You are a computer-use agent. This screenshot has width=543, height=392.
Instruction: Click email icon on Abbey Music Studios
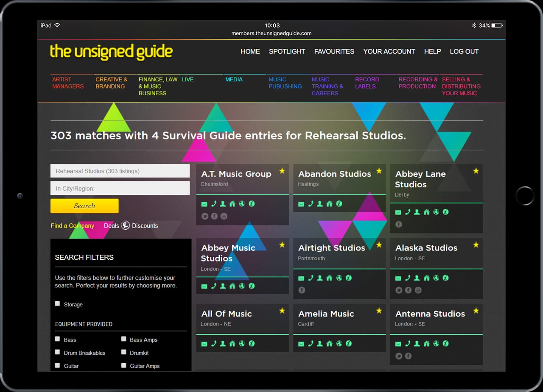point(204,286)
